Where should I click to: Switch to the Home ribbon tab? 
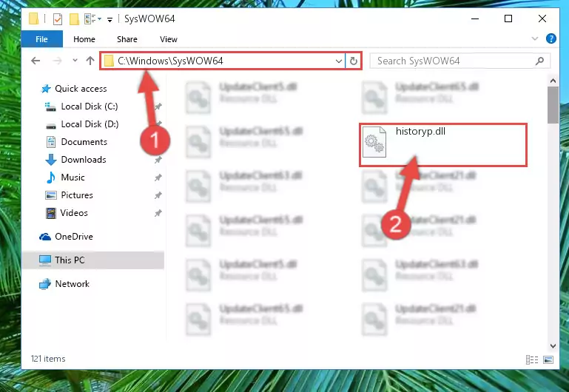(84, 39)
